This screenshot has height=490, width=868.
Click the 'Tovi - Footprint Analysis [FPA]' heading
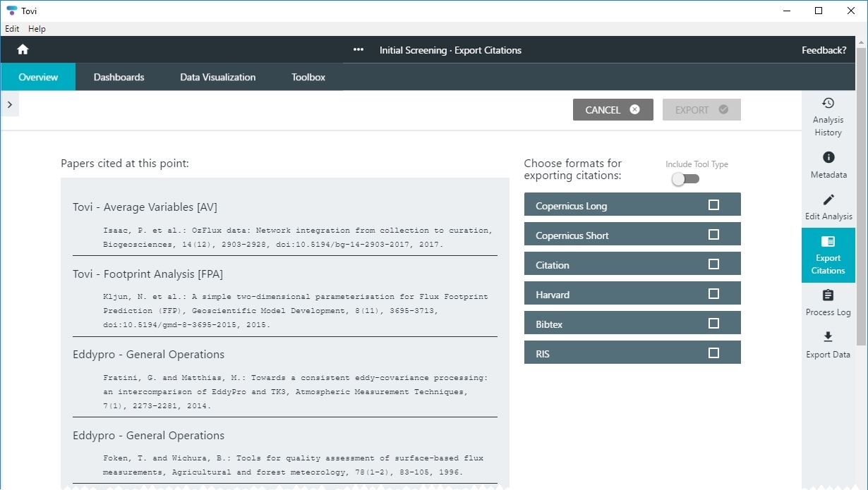147,274
